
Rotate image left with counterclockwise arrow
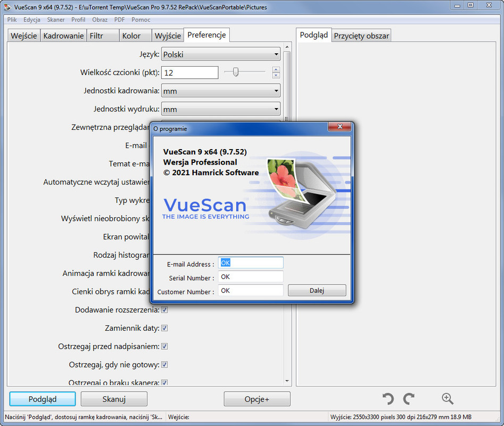click(388, 399)
